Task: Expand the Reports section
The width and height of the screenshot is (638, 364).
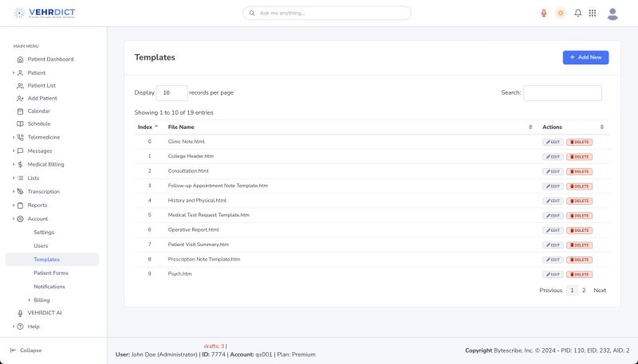Action: tap(37, 205)
